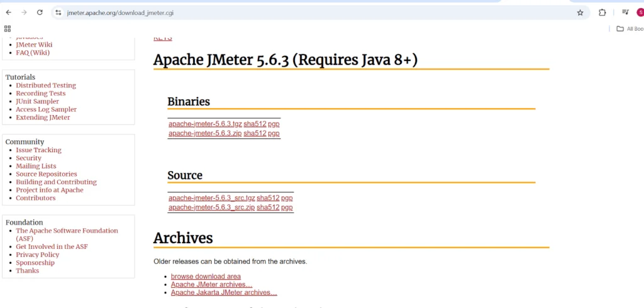
Task: Open the Security link
Action: click(x=29, y=158)
